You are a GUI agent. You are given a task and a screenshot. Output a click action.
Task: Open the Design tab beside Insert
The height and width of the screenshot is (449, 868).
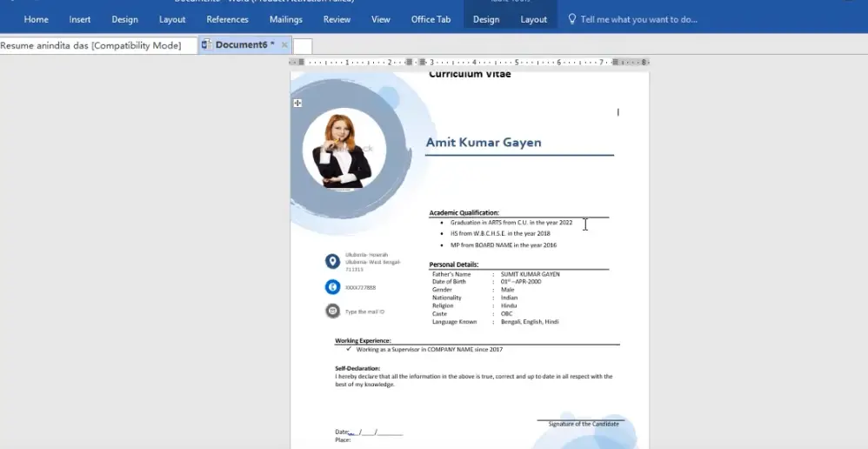pyautogui.click(x=124, y=19)
